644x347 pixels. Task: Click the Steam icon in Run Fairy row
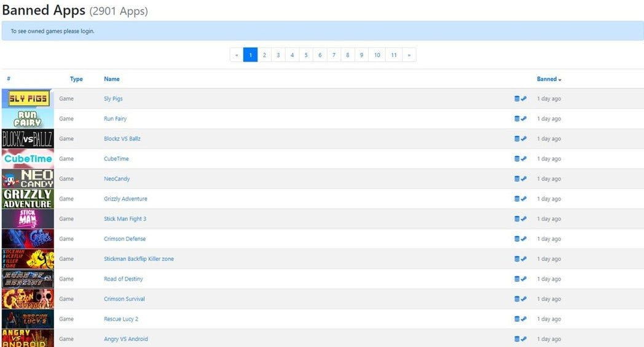click(524, 119)
